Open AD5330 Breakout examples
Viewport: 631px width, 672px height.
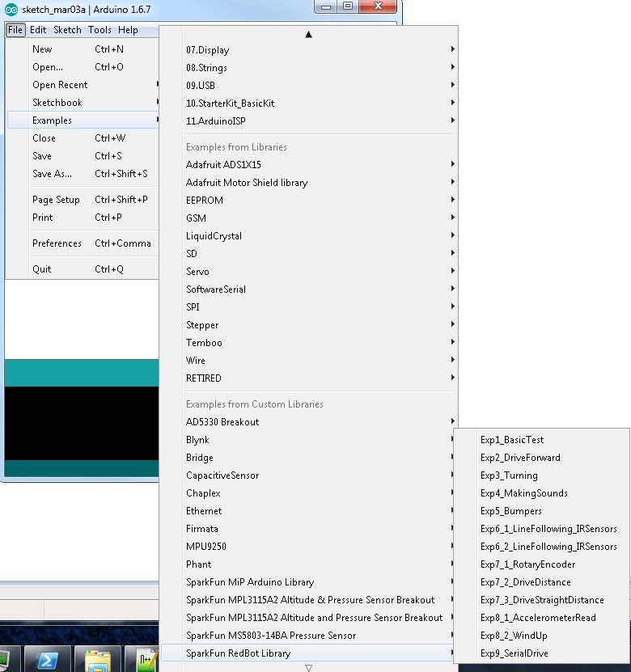[309, 421]
